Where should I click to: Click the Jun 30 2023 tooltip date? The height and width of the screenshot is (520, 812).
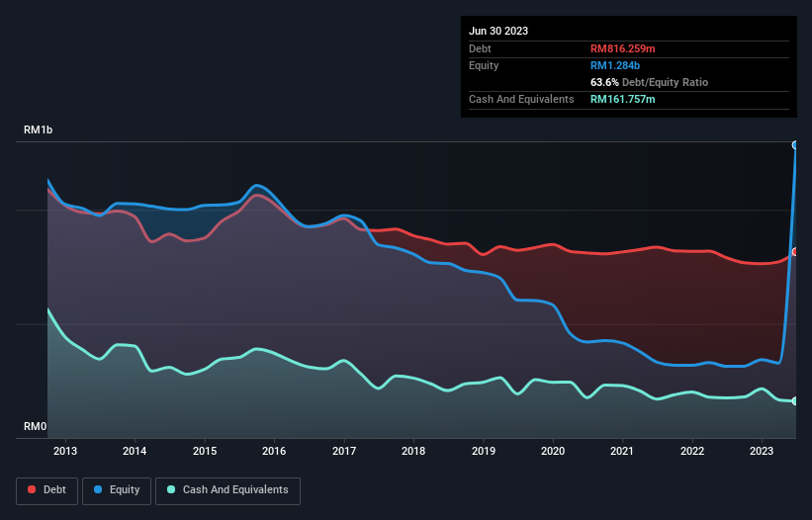pyautogui.click(x=498, y=31)
